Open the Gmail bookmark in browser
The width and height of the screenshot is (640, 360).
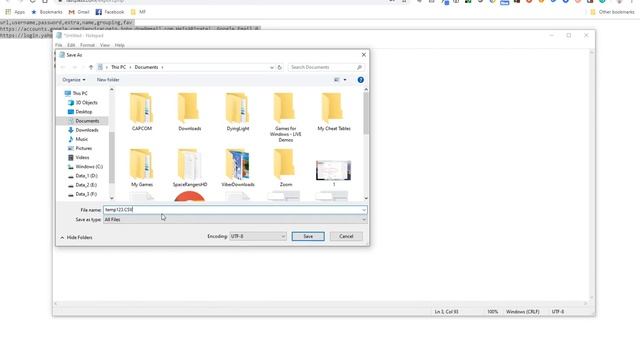point(79,12)
